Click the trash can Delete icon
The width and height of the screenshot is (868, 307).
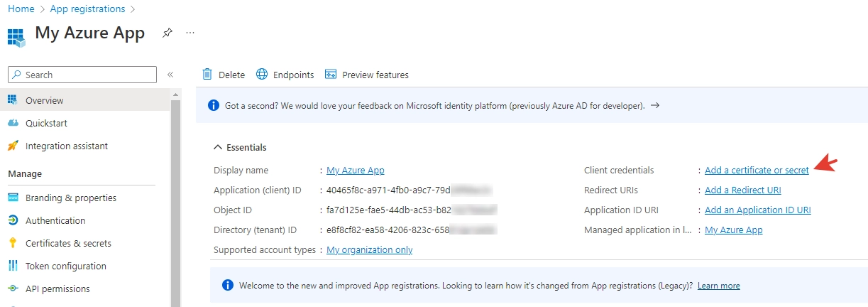coord(207,74)
